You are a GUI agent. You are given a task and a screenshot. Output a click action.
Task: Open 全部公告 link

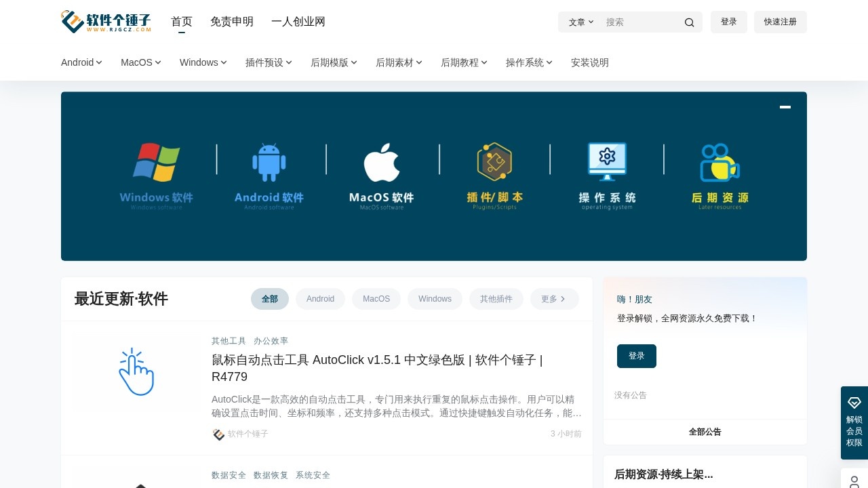[x=705, y=432]
